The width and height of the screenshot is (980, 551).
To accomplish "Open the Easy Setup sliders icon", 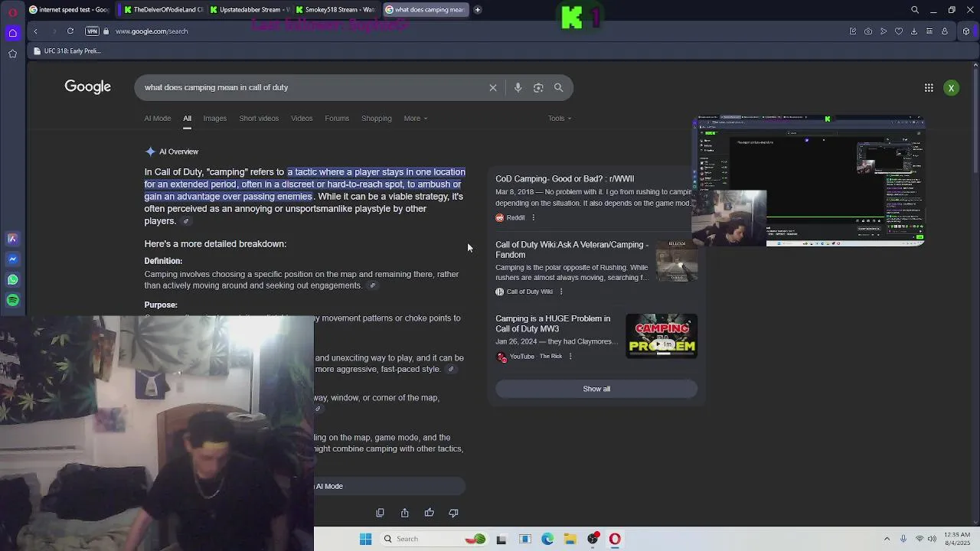I will coord(929,31).
